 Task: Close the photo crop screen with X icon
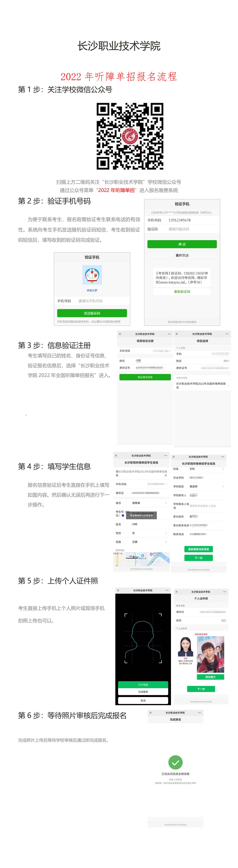pos(118,590)
